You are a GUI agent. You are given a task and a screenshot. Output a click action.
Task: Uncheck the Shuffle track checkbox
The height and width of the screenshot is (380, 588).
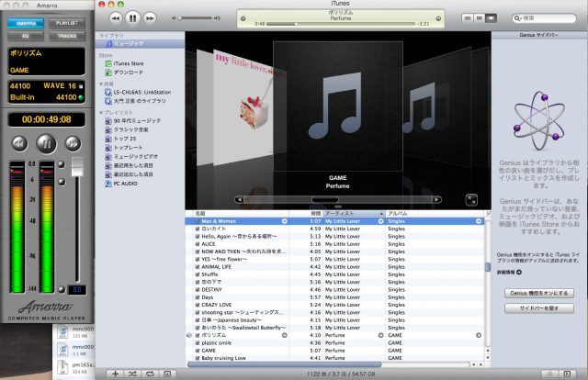tap(198, 274)
